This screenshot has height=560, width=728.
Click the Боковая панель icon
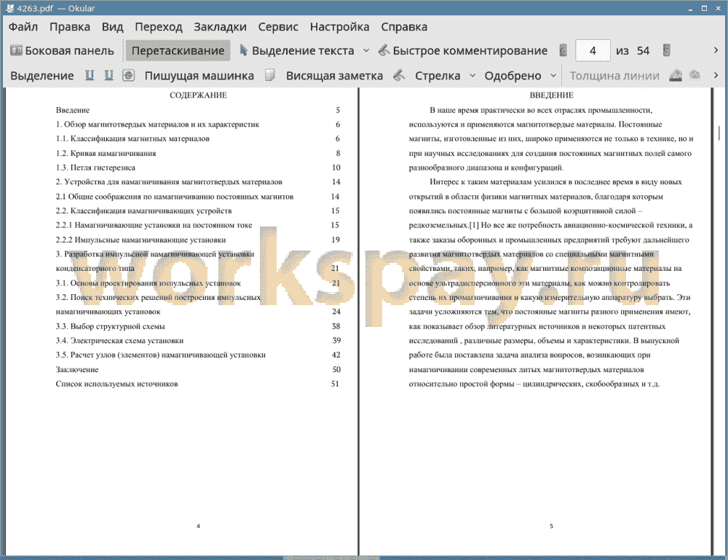(x=16, y=50)
